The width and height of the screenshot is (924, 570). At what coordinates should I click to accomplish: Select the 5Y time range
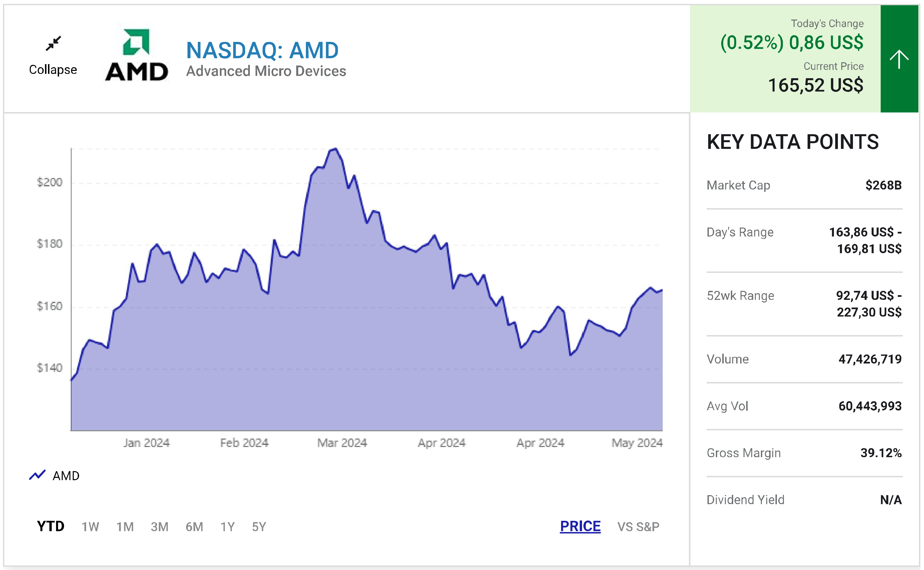[259, 527]
